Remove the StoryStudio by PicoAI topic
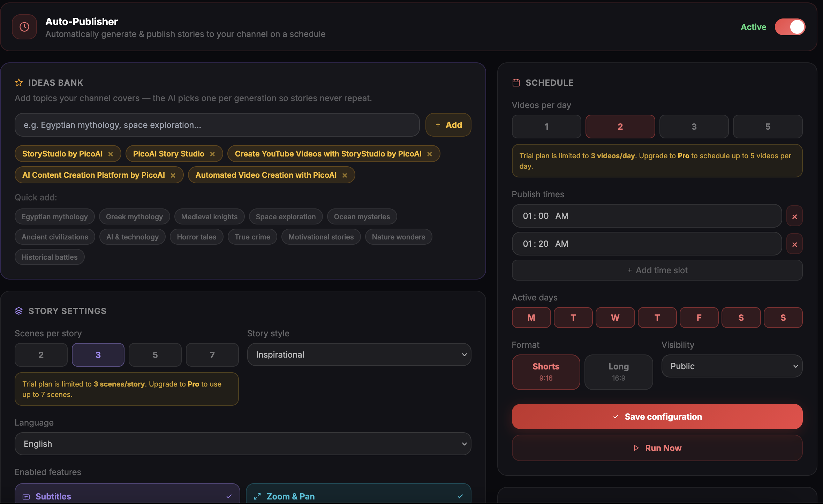 click(111, 154)
